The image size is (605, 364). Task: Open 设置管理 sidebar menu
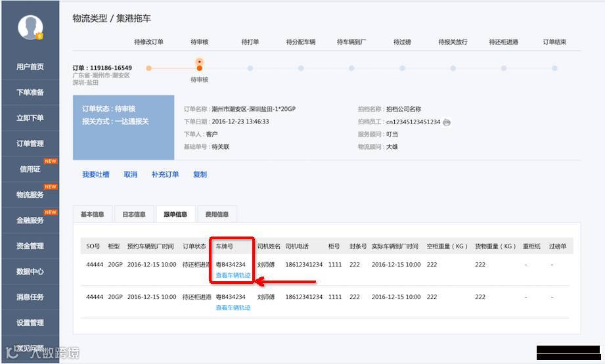click(x=30, y=323)
